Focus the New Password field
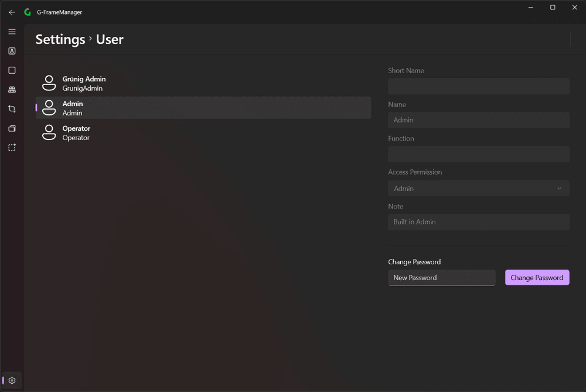The height and width of the screenshot is (392, 586). 442,278
